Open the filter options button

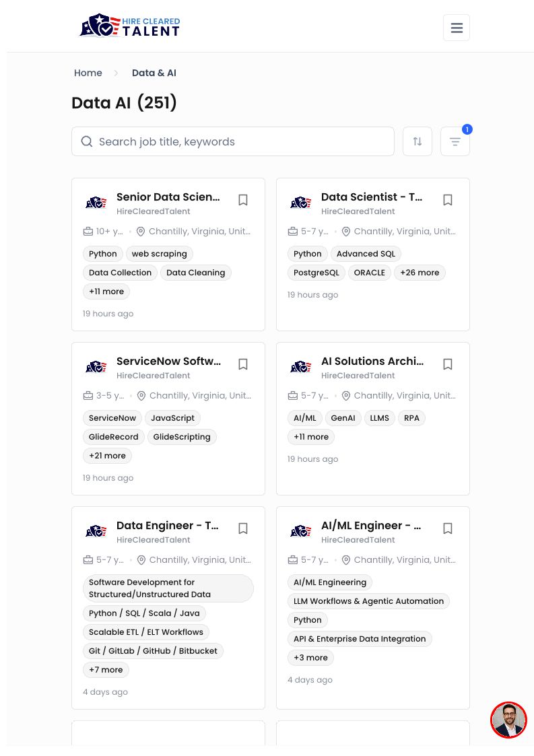point(455,141)
